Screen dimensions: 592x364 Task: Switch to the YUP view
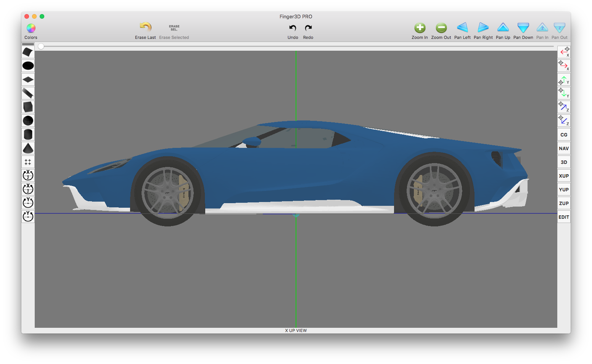pyautogui.click(x=564, y=189)
